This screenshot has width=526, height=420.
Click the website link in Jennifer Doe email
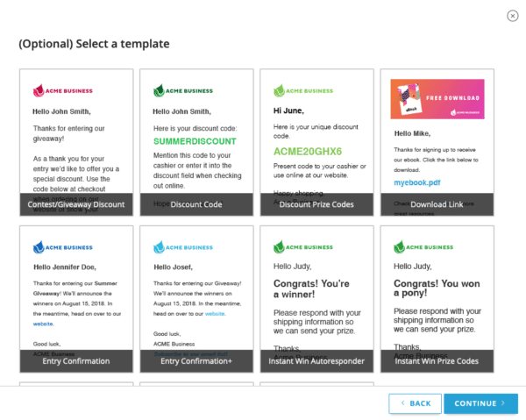click(x=45, y=323)
